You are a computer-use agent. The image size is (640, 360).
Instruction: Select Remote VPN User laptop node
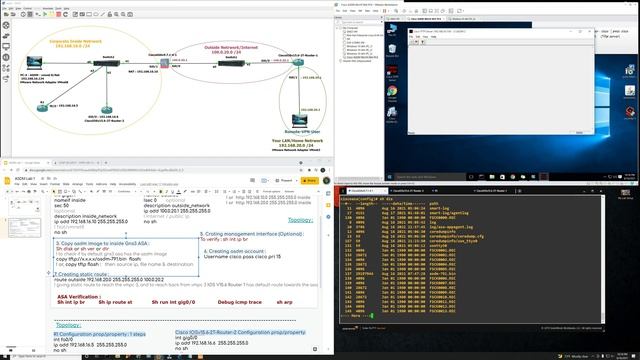[x=300, y=121]
